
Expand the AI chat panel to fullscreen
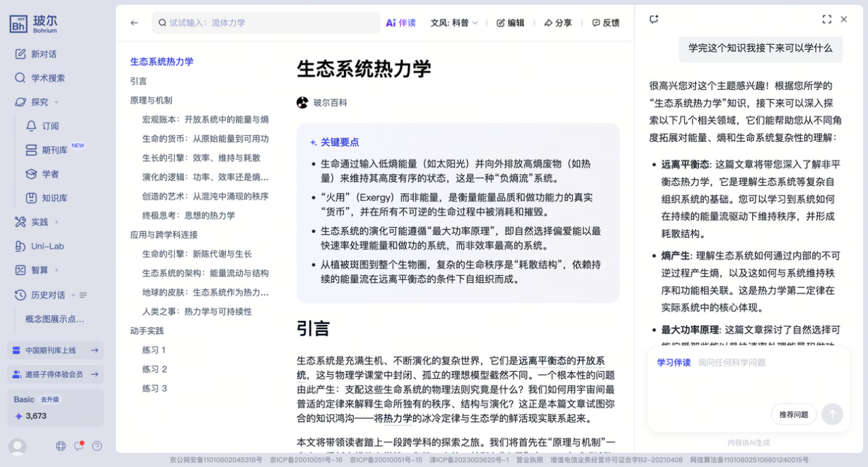827,19
